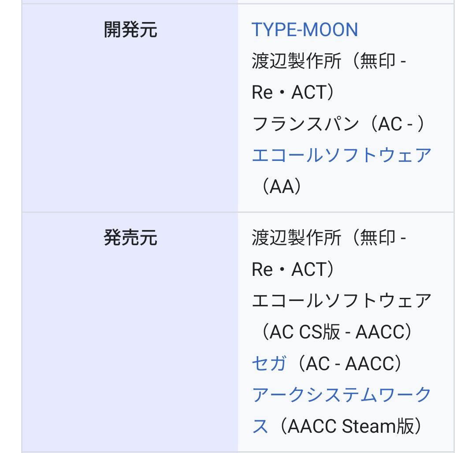
Task: Follow the セガ publisher link
Action: 269,364
